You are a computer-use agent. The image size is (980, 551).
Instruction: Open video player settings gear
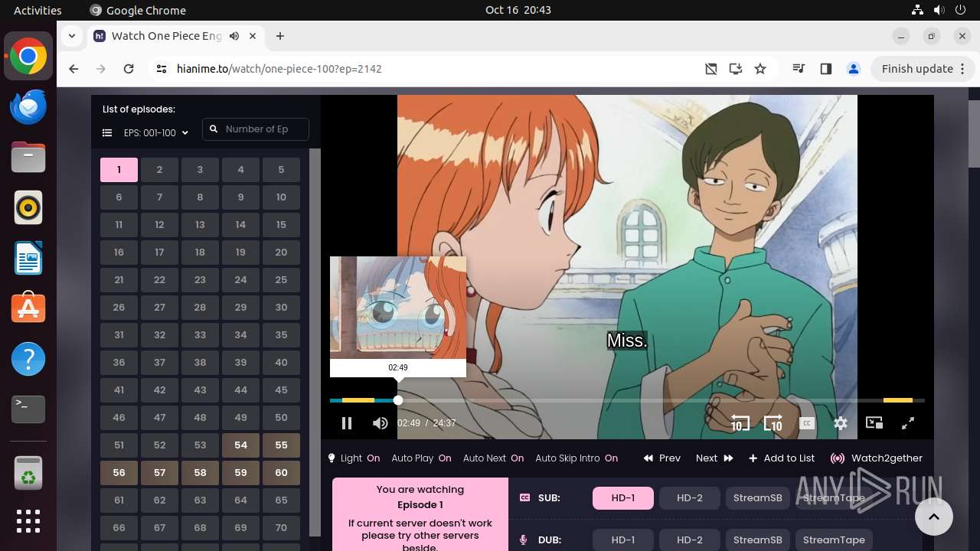coord(841,423)
